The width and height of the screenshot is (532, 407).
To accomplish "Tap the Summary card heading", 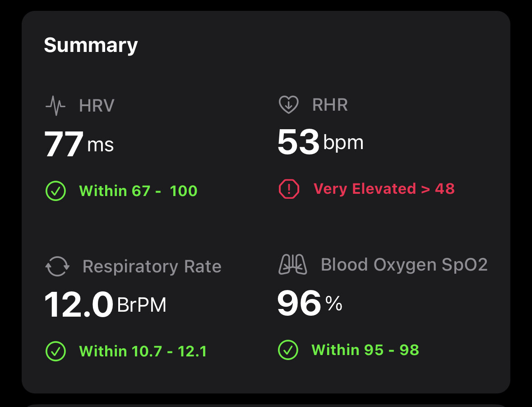I will (91, 45).
